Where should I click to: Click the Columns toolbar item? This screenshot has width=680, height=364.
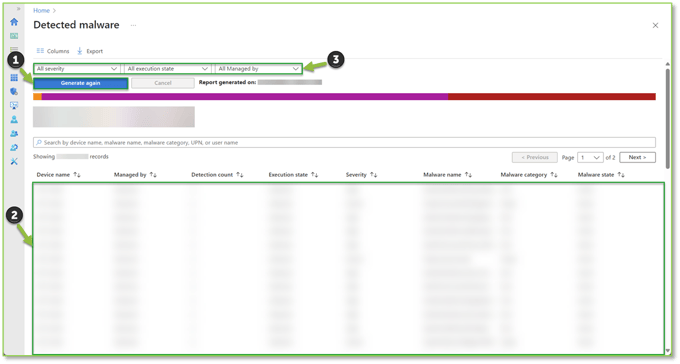coord(53,51)
